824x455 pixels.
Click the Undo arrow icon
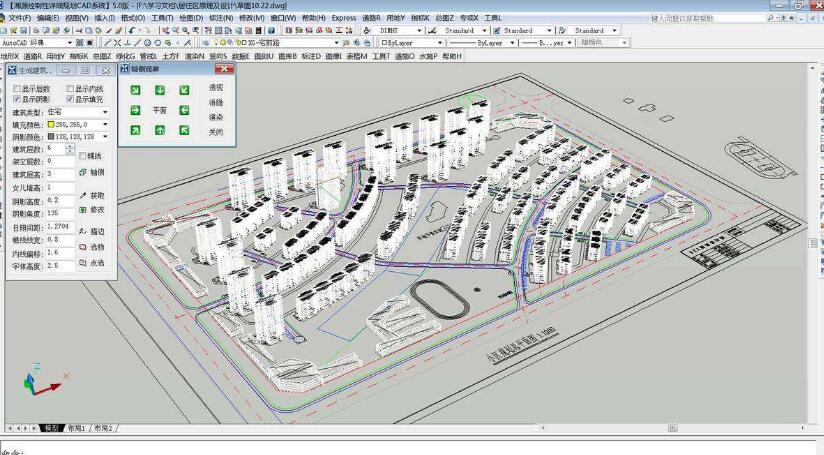point(131,30)
